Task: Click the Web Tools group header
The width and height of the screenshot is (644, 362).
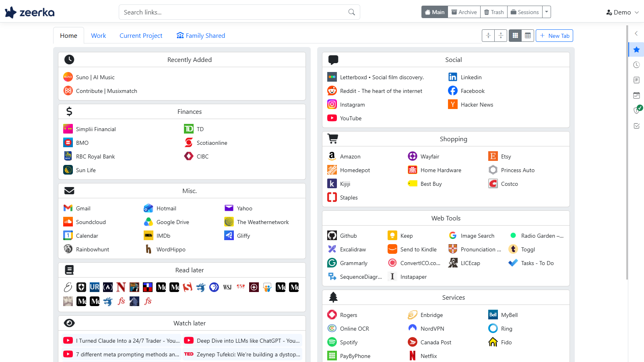Action: point(446,218)
